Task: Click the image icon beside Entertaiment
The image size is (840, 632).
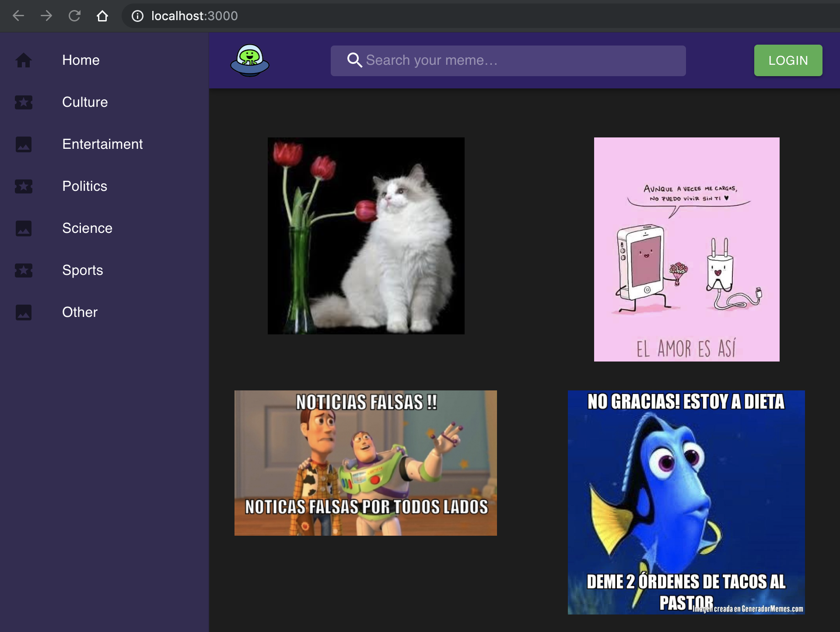Action: pyautogui.click(x=24, y=144)
